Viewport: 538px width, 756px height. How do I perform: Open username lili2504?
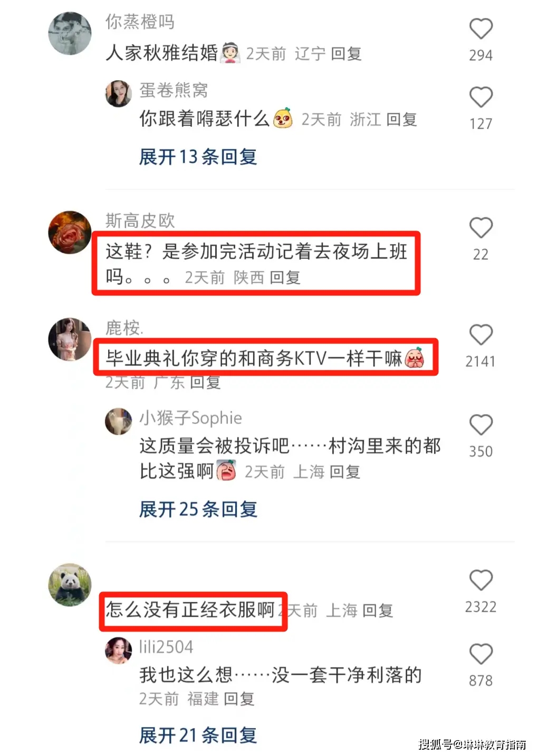click(x=166, y=647)
